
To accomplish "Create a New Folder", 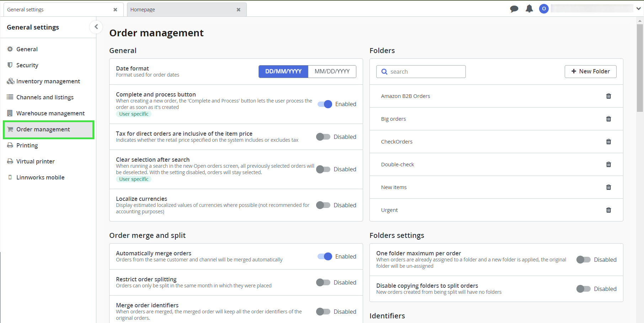I will 590,71.
